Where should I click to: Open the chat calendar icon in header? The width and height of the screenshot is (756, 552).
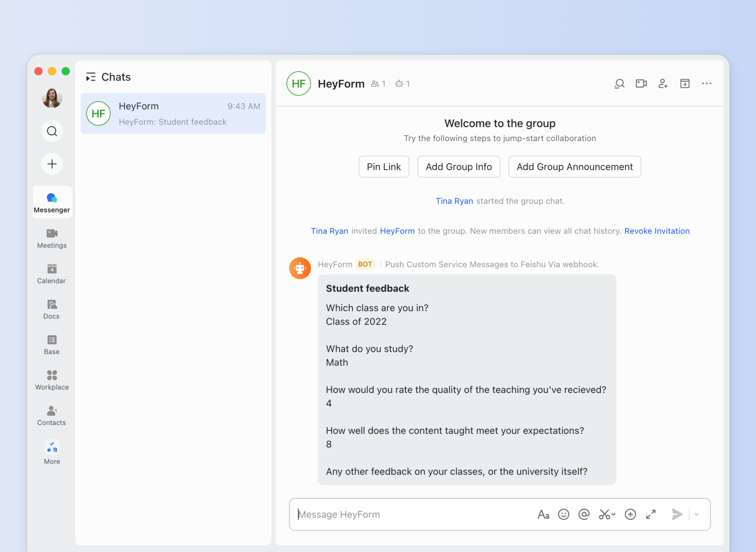(x=684, y=84)
